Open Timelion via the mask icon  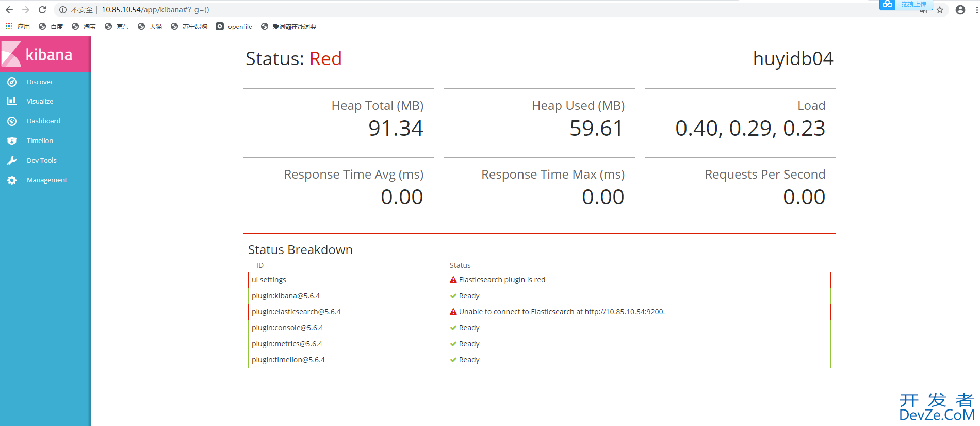click(x=12, y=140)
